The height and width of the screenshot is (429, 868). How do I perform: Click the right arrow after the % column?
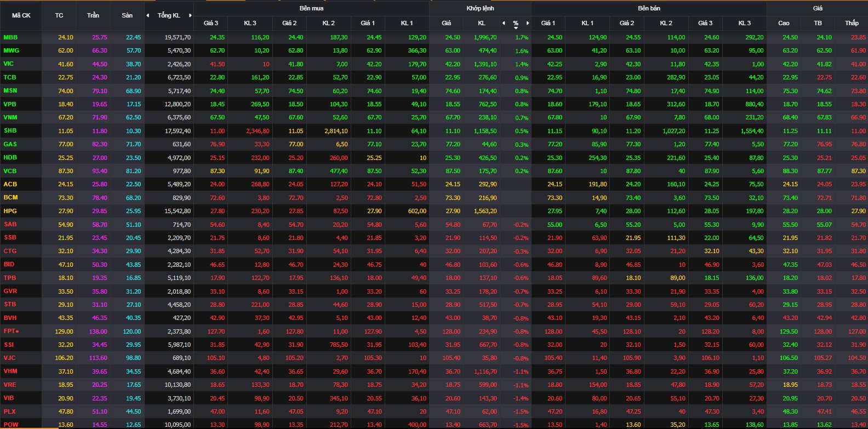point(528,23)
